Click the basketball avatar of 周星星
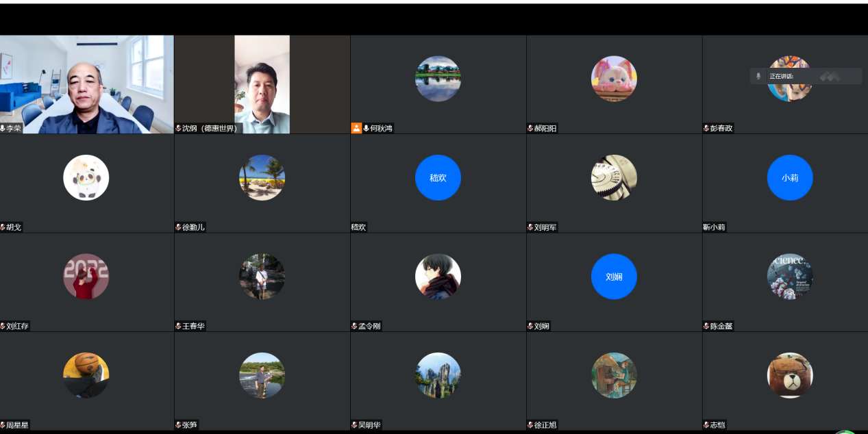 point(86,375)
